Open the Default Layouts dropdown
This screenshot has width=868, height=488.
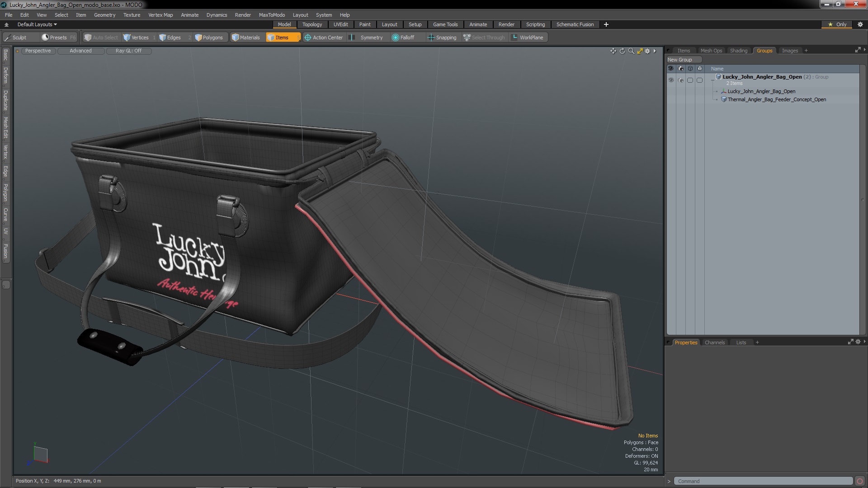(x=37, y=24)
